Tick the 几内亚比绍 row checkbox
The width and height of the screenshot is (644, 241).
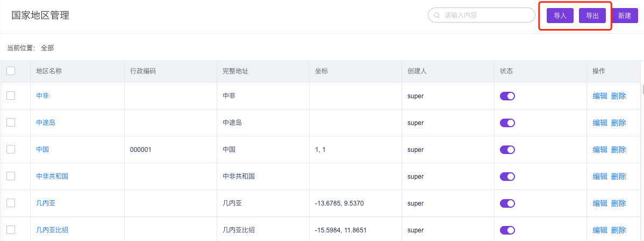tap(11, 230)
